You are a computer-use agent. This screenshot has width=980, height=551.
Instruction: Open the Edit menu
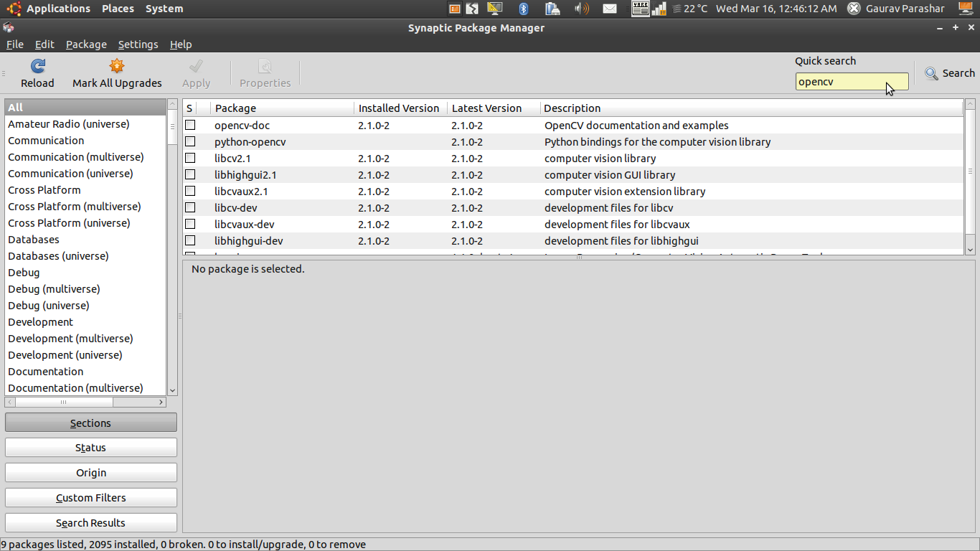tap(44, 44)
